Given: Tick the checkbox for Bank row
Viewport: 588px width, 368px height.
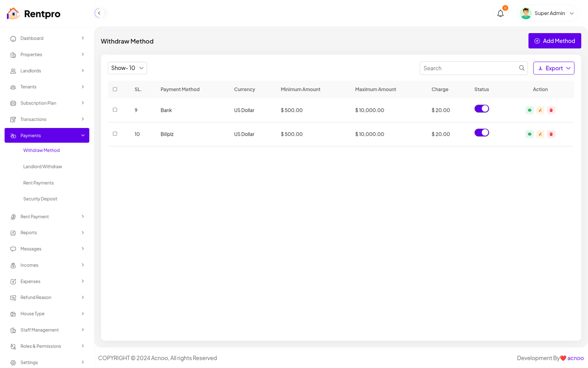Looking at the screenshot, I should click(x=115, y=110).
